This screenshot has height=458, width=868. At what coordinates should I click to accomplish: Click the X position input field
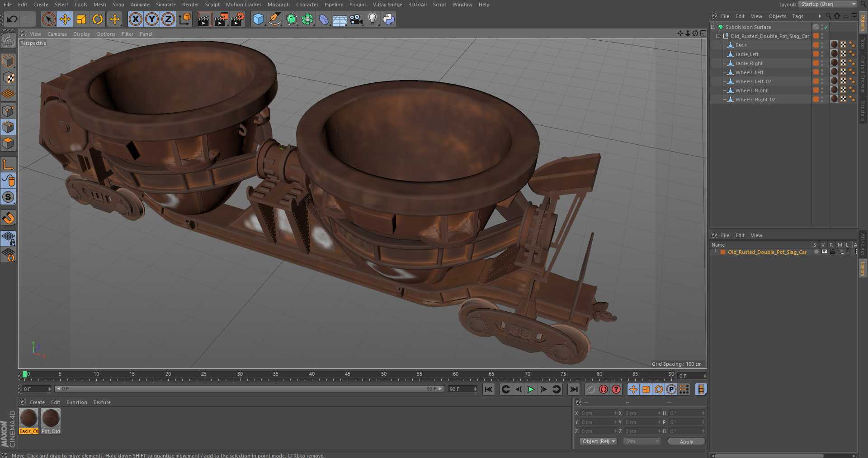click(598, 413)
